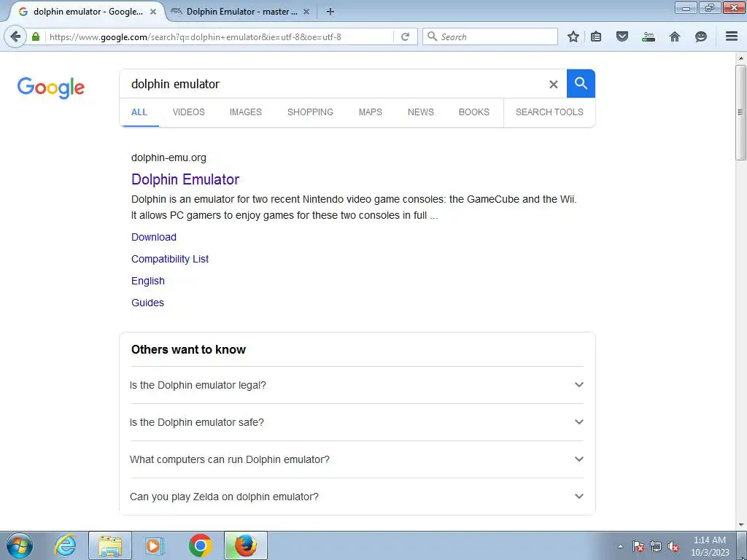747x560 pixels.
Task: Open SEARCH TOOLS options
Action: [549, 112]
